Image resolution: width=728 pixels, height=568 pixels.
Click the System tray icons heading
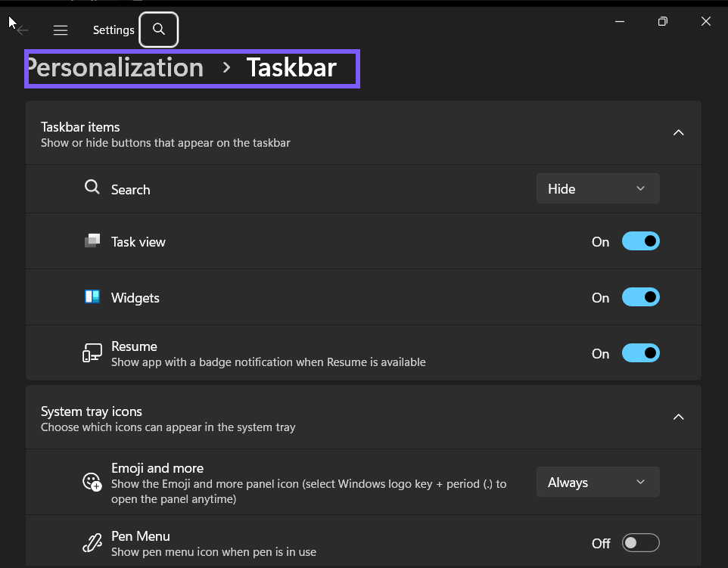92,411
